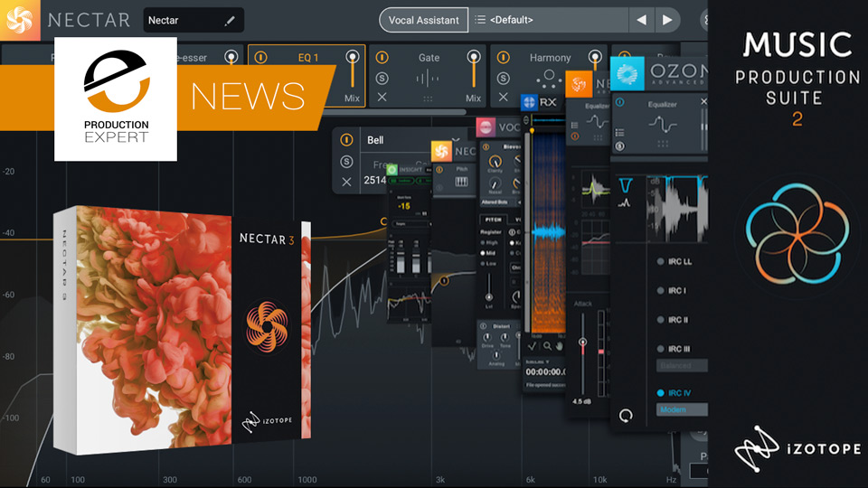Viewport: 868px width, 488px height.
Task: Toggle the Ozone Equalizer power button
Action: pyautogui.click(x=620, y=102)
